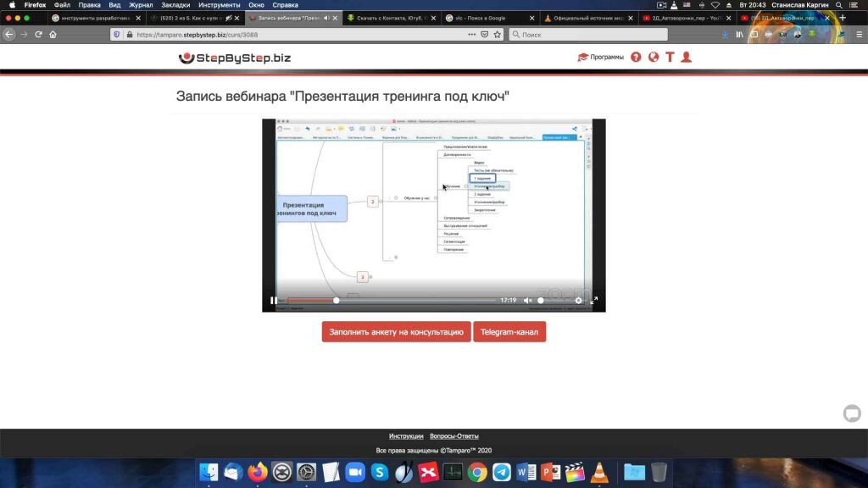Open the Журнал menu
The height and width of the screenshot is (488, 868).
pos(141,5)
